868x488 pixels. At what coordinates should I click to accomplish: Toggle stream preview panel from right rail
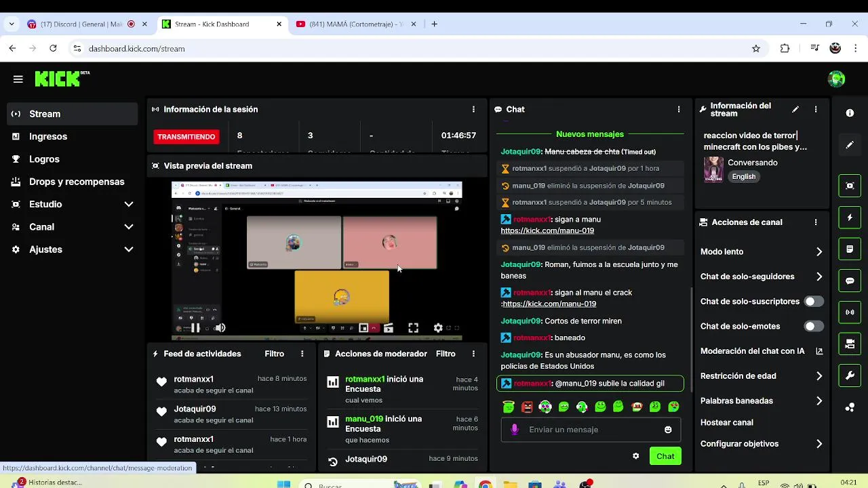click(850, 186)
